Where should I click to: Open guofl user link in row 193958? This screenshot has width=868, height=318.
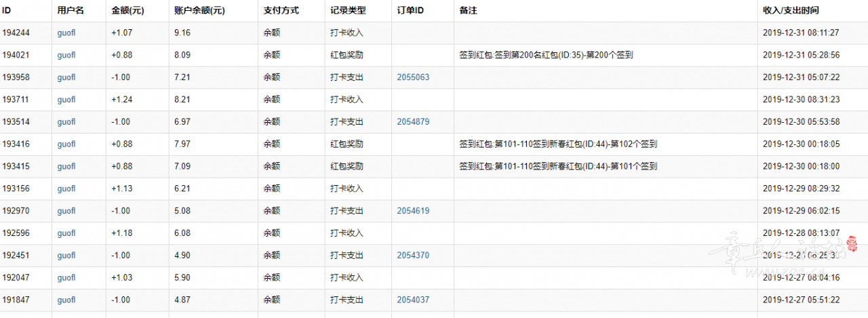pos(66,77)
